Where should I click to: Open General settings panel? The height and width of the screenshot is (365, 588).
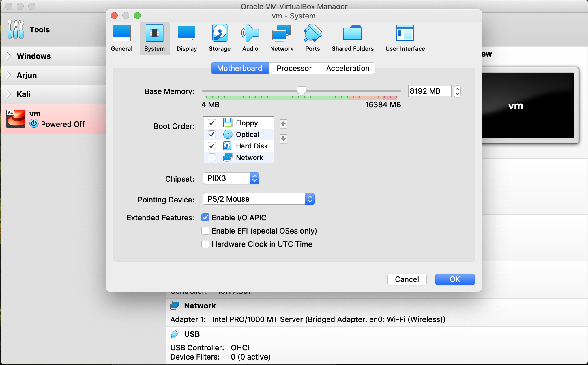point(121,38)
